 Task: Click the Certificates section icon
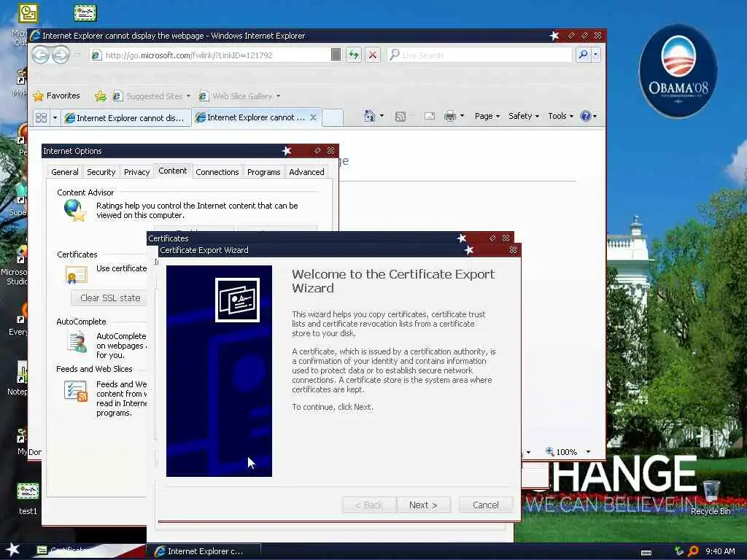pyautogui.click(x=76, y=275)
